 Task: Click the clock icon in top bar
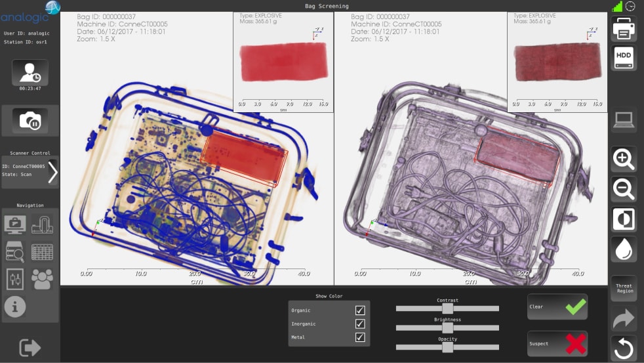(630, 6)
